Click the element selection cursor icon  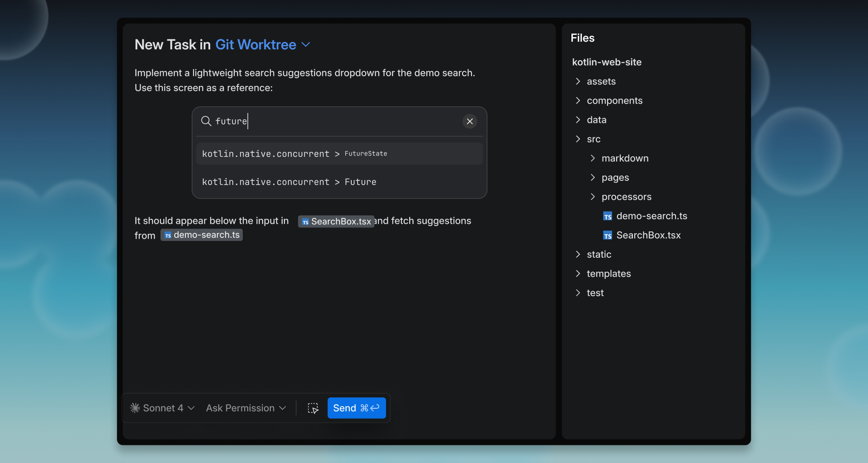(x=313, y=408)
